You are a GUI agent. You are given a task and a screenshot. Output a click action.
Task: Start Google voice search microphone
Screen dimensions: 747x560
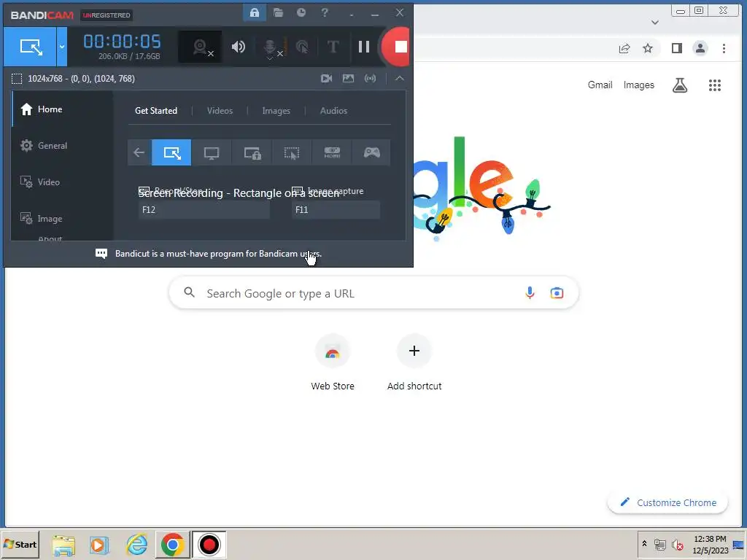pyautogui.click(x=530, y=293)
